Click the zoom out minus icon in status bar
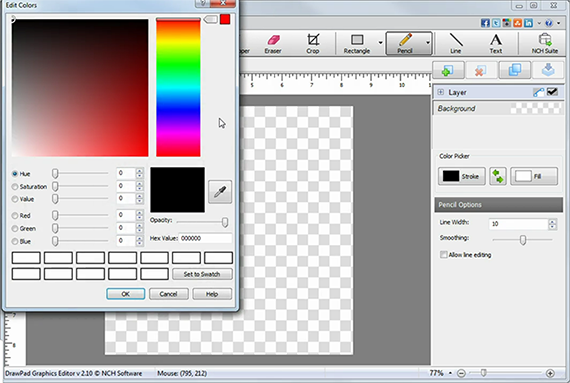This screenshot has width=570, height=383. pyautogui.click(x=461, y=373)
